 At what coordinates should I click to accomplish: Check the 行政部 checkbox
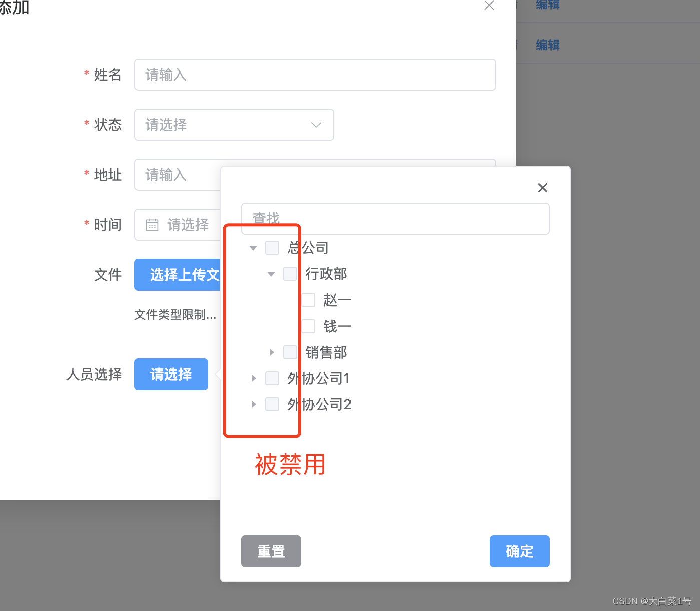click(x=290, y=274)
